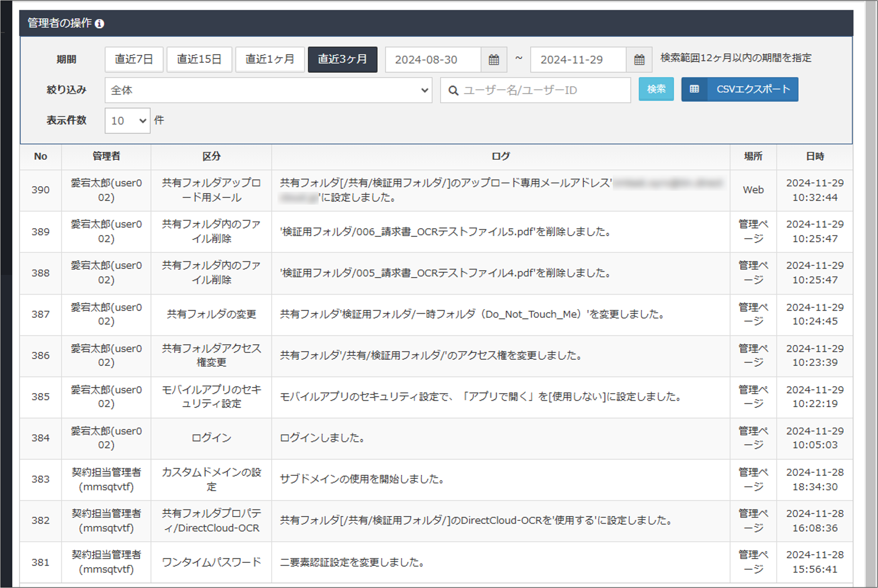The image size is (878, 588).
Task: Click the 区分 column header
Action: pyautogui.click(x=211, y=157)
